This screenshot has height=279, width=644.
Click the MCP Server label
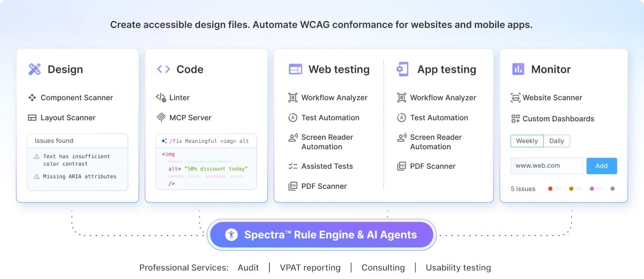point(191,118)
